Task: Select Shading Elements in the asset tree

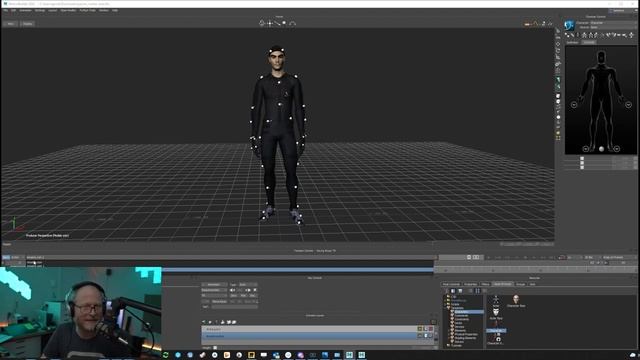Action: 465,338
